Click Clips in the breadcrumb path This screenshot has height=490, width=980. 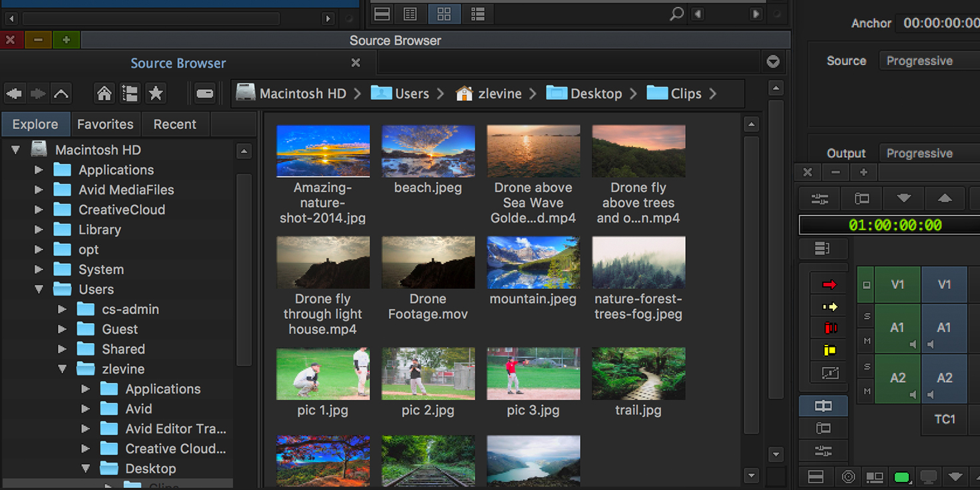[674, 94]
